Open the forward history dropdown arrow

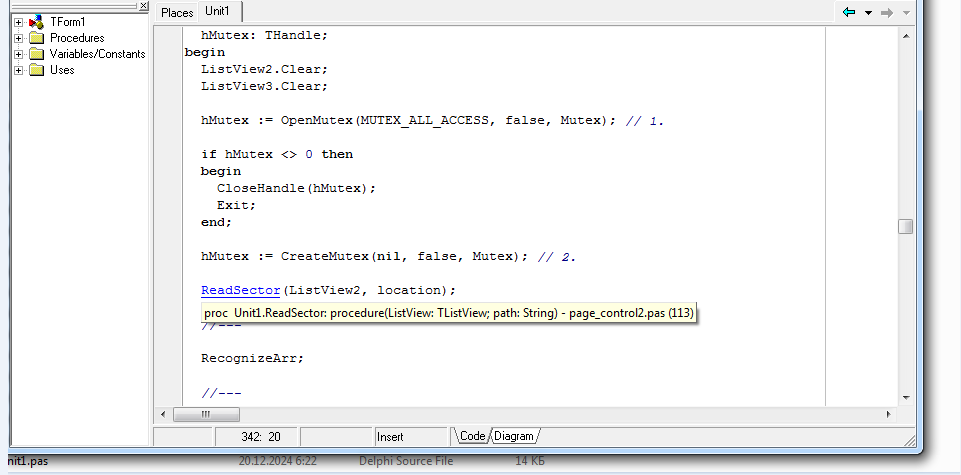(x=905, y=12)
